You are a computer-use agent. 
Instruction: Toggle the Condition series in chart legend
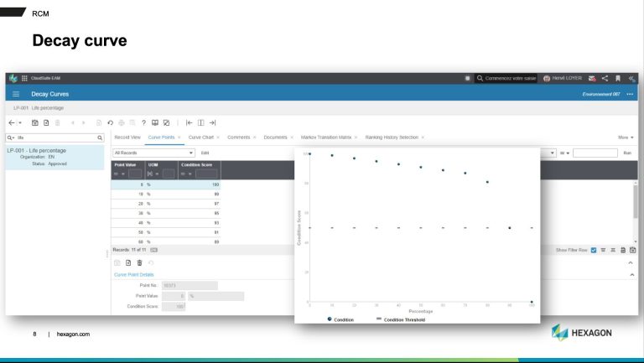point(340,319)
